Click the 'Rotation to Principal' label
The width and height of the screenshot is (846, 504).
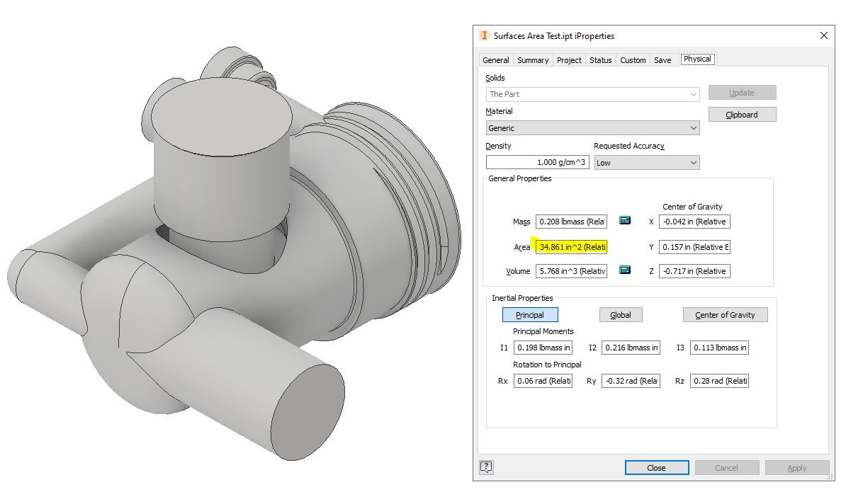pyautogui.click(x=547, y=365)
